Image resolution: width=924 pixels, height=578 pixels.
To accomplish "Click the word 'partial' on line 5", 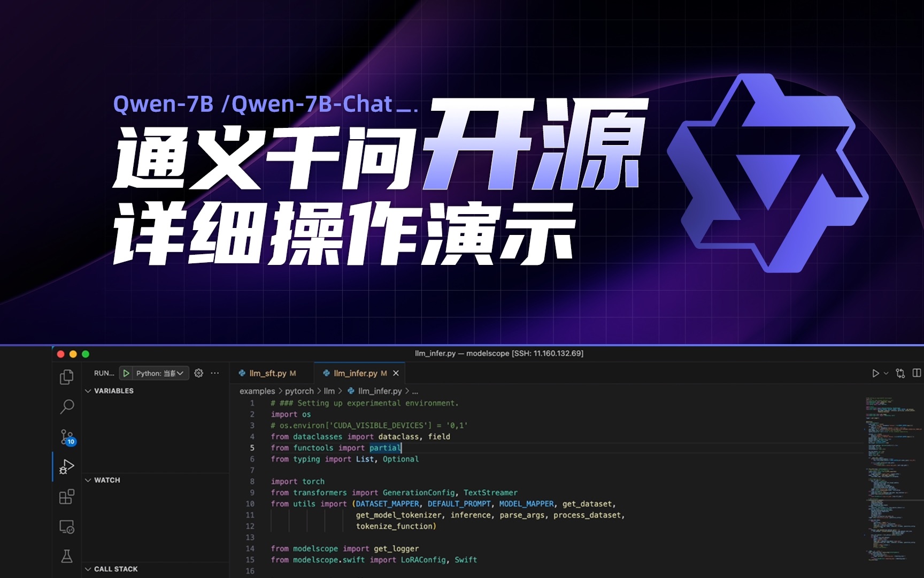I will click(x=385, y=448).
